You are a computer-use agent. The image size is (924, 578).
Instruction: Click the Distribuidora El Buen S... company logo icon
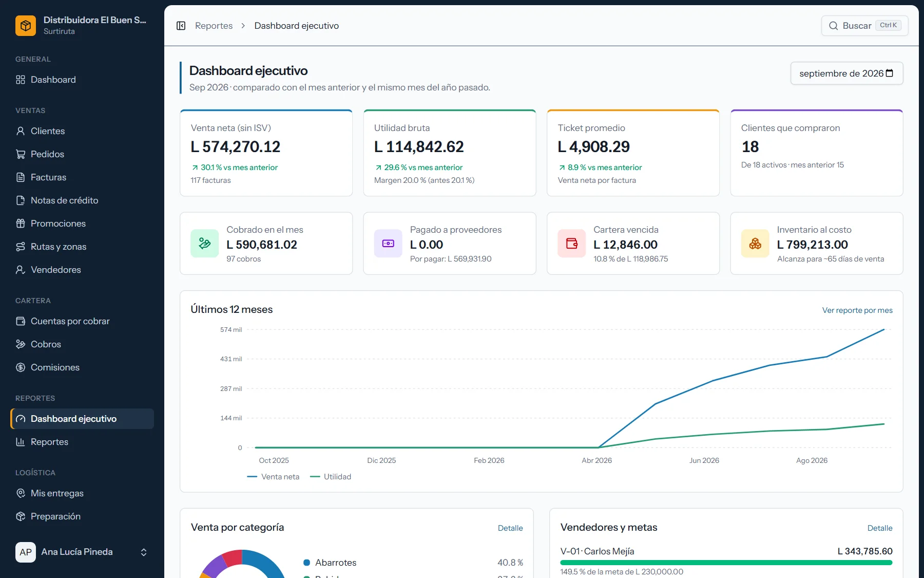[x=26, y=26]
